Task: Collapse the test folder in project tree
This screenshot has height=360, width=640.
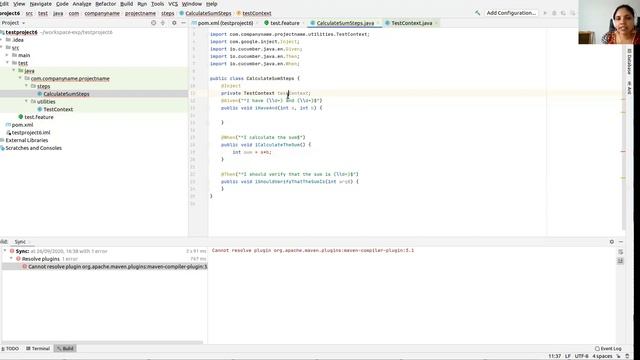Action: (7, 63)
